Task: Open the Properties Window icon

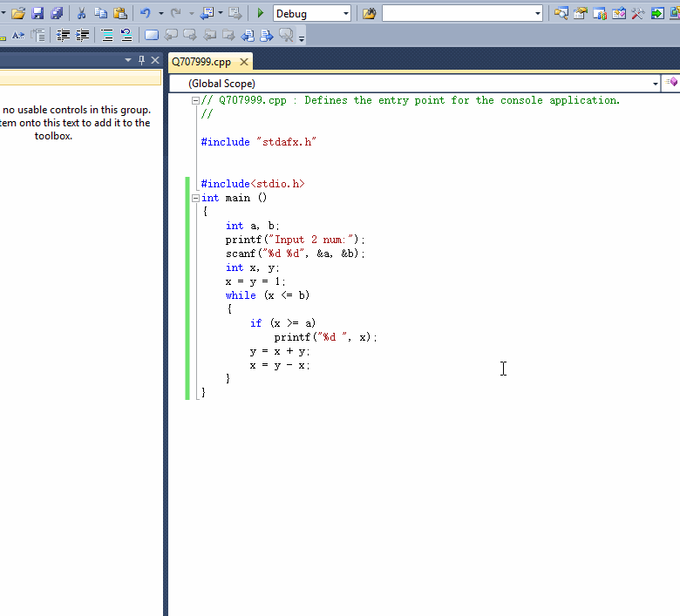Action: (581, 13)
